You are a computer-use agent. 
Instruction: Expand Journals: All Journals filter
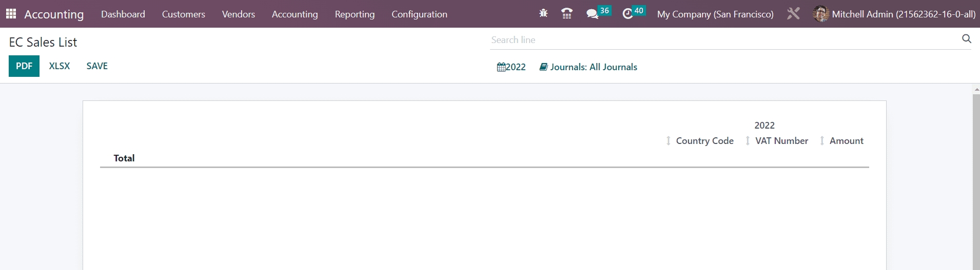click(589, 67)
